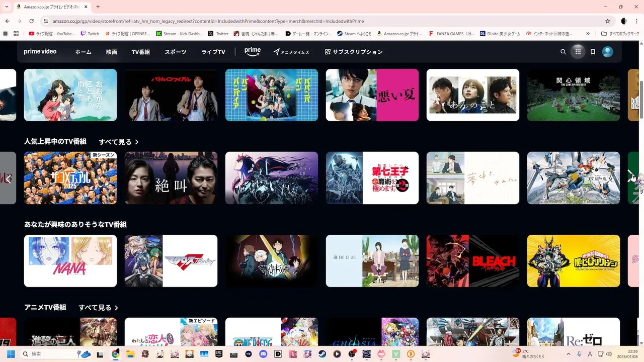View site information icon in address bar

point(46,21)
